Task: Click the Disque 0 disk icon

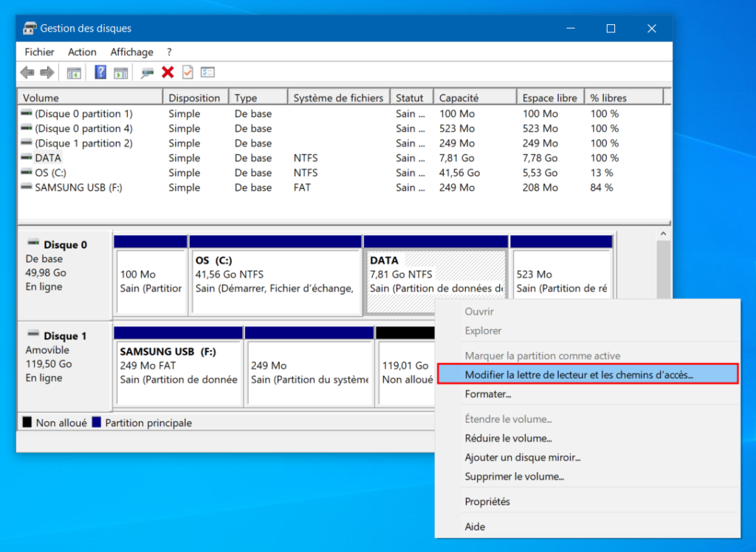Action: point(33,243)
